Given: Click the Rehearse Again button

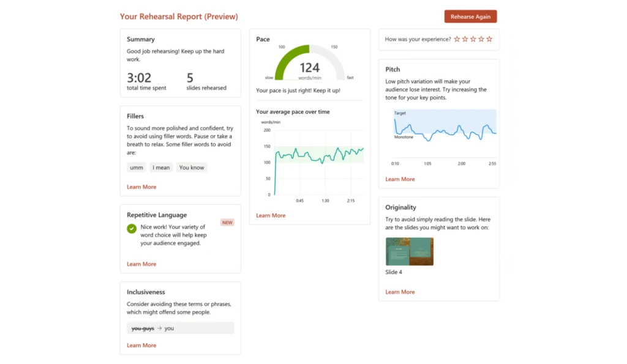Looking at the screenshot, I should (x=470, y=17).
